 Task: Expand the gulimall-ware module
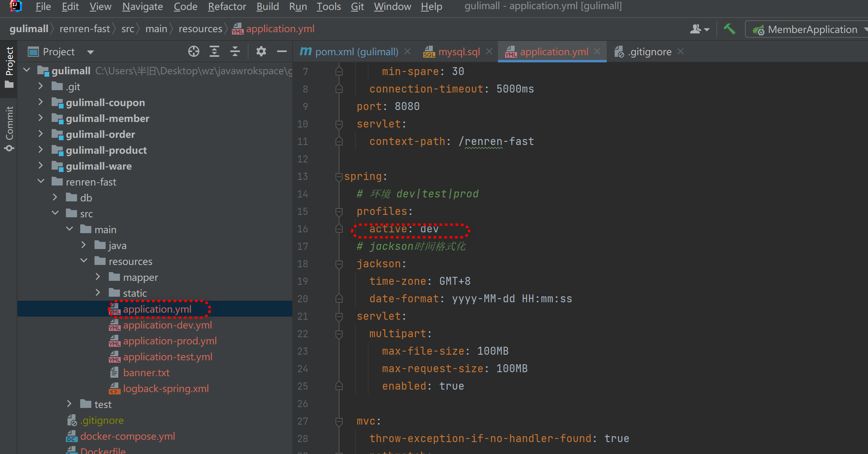41,166
